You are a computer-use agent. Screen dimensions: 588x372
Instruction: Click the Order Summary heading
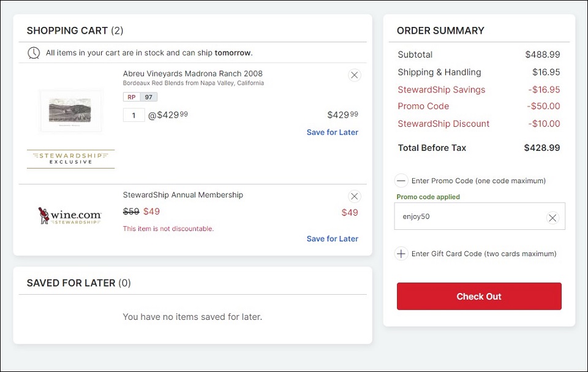coord(440,31)
